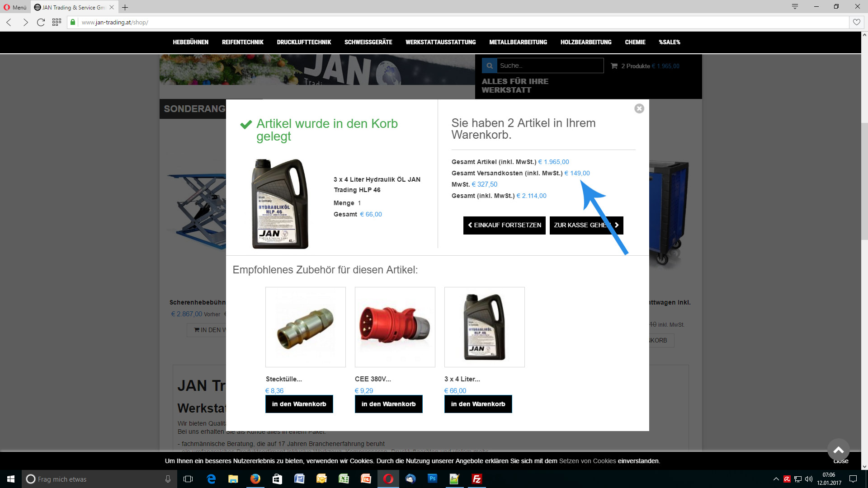
Task: Open Opera tab menu icon
Action: tap(795, 7)
